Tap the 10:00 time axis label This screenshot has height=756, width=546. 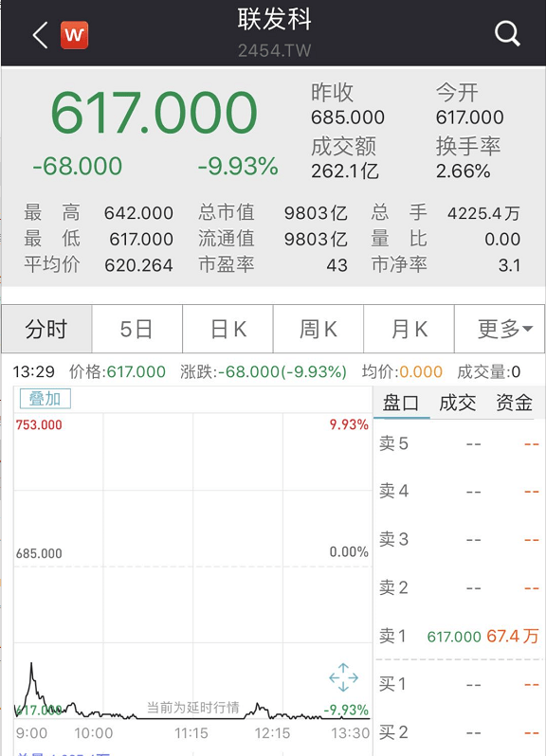(x=93, y=733)
